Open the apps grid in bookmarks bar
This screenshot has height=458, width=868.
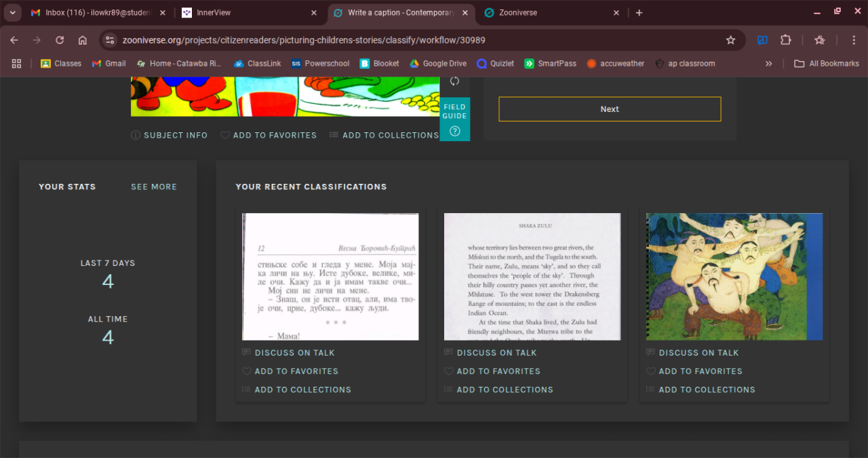point(16,63)
